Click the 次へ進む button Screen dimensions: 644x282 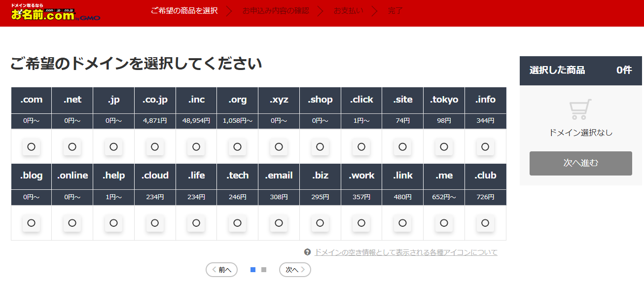pyautogui.click(x=580, y=163)
